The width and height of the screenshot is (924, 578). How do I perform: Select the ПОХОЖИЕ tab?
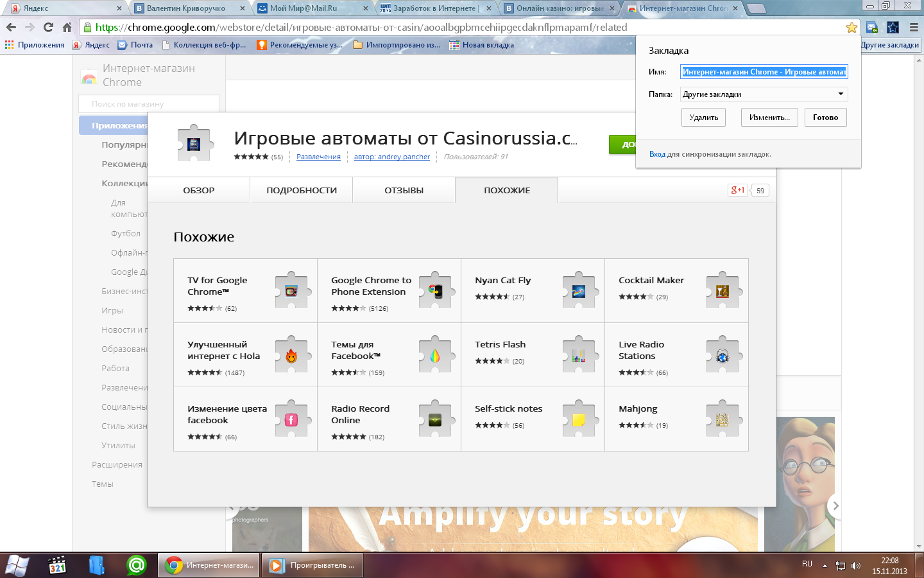coord(507,190)
